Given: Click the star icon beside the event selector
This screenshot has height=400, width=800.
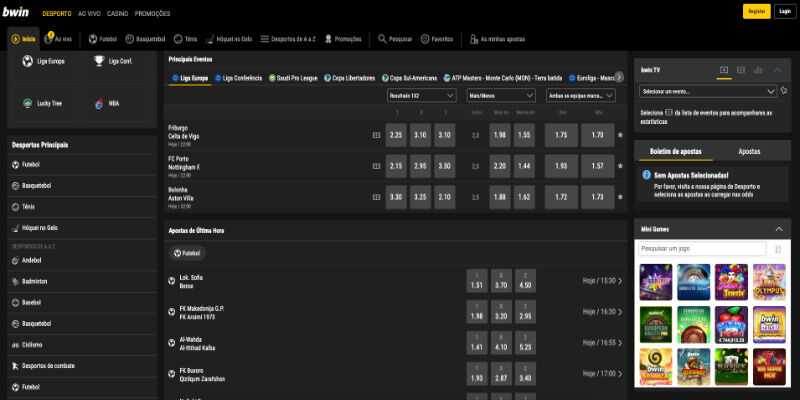Looking at the screenshot, I should [784, 91].
